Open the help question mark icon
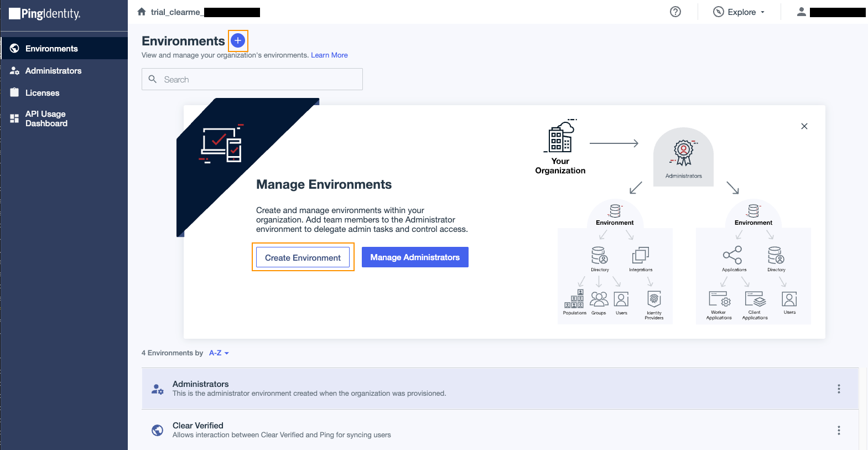 pyautogui.click(x=675, y=12)
